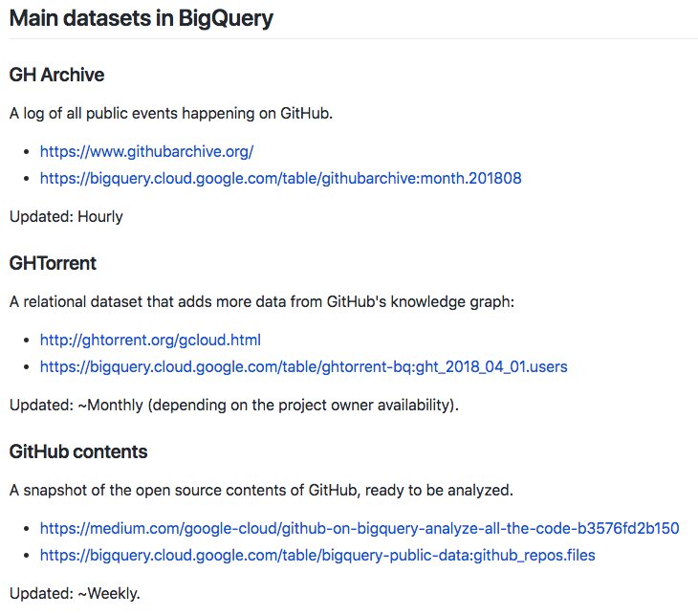Click the 'A relational dataset that adds more data' sentence
The image size is (698, 616).
tap(262, 302)
